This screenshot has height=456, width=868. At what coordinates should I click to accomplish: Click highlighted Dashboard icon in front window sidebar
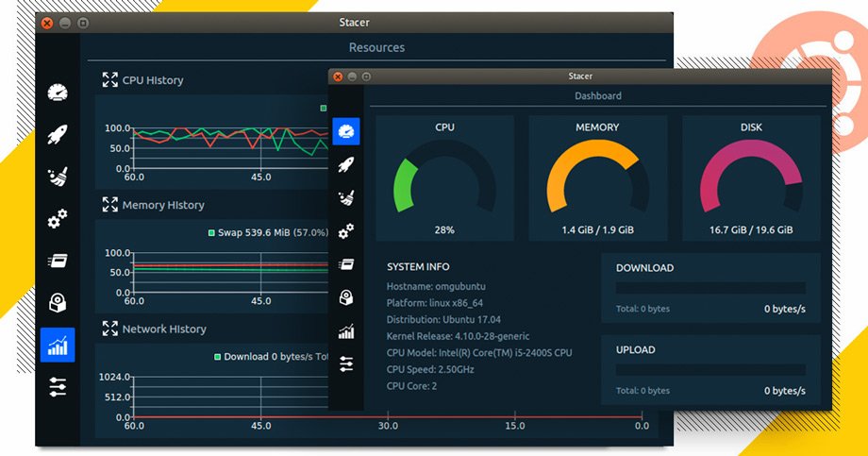(x=346, y=131)
